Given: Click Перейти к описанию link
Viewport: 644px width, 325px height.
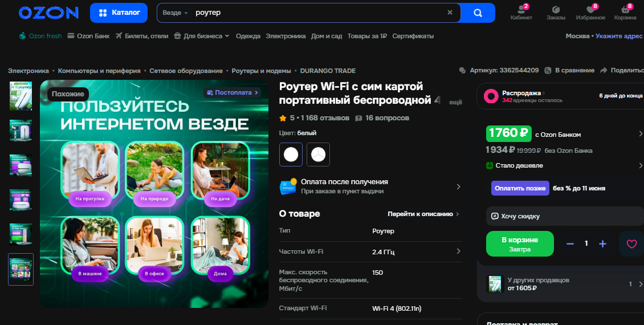Looking at the screenshot, I should tap(423, 214).
